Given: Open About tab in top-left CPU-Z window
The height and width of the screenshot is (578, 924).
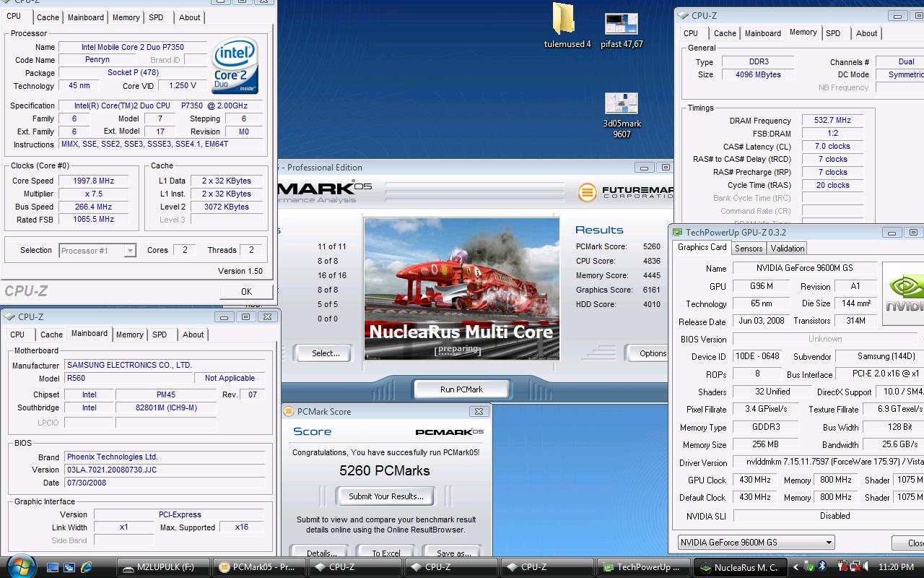Looking at the screenshot, I should click(x=190, y=17).
